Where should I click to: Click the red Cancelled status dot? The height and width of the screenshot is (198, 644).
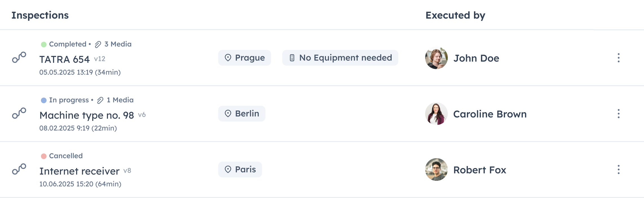44,156
